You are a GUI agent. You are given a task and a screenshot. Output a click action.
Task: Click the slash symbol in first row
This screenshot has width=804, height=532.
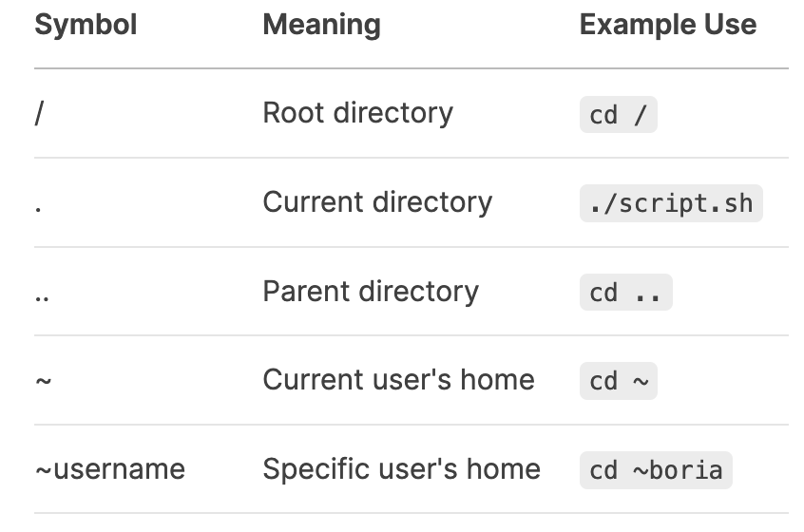click(40, 113)
